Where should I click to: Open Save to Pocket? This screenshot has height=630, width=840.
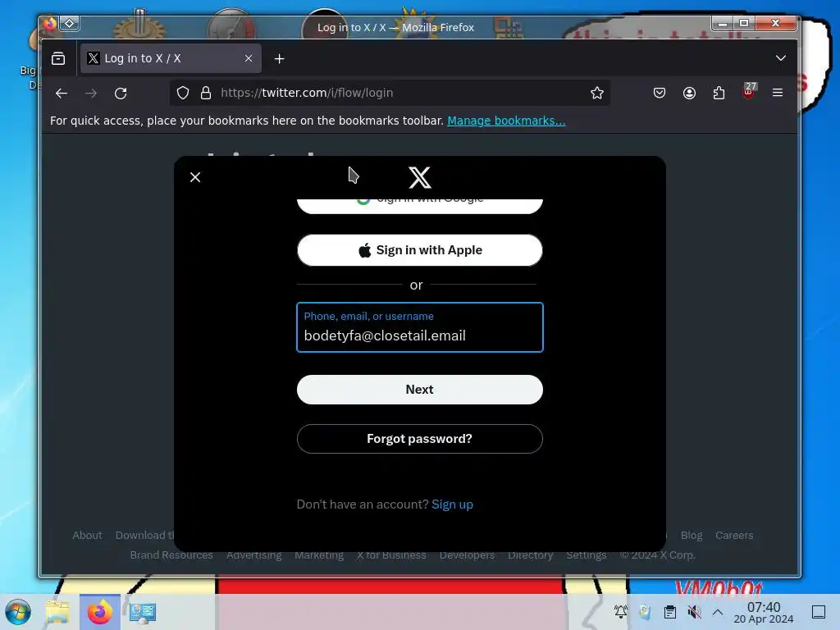coord(660,94)
